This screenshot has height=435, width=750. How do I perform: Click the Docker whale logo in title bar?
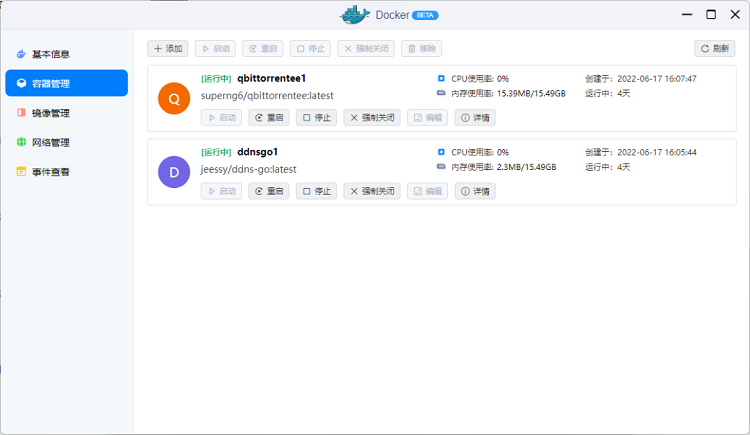tap(354, 14)
